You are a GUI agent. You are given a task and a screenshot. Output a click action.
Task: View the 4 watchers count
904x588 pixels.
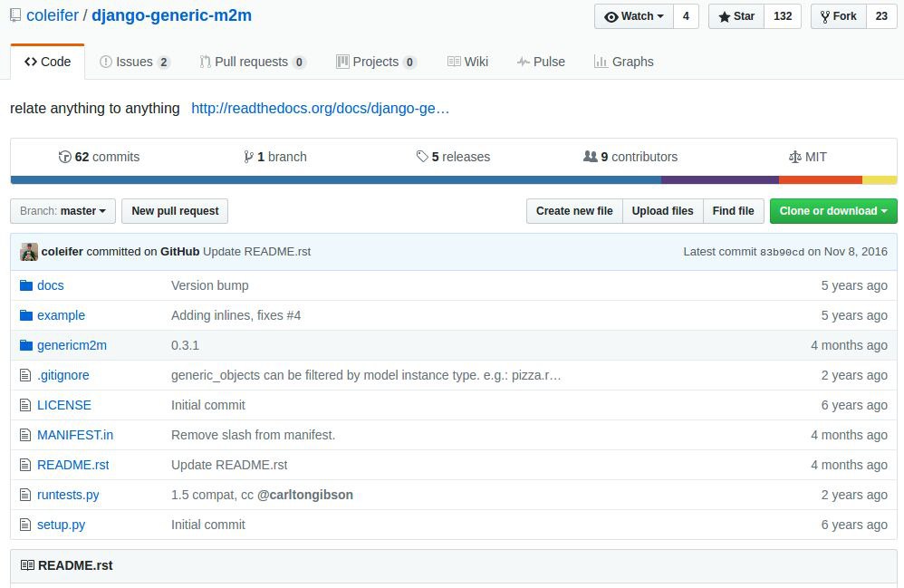(x=686, y=16)
